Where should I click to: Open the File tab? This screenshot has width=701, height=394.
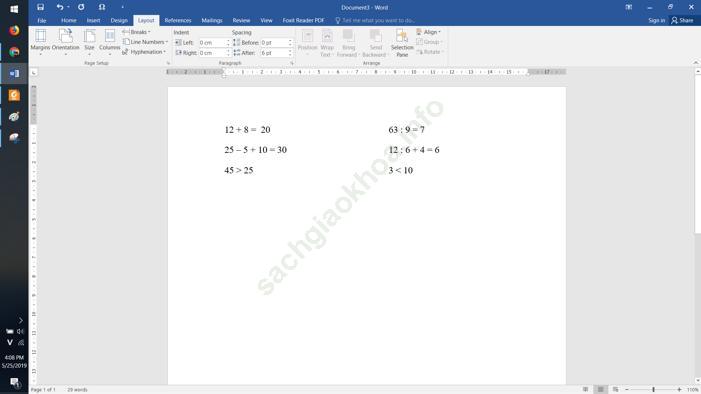(42, 21)
